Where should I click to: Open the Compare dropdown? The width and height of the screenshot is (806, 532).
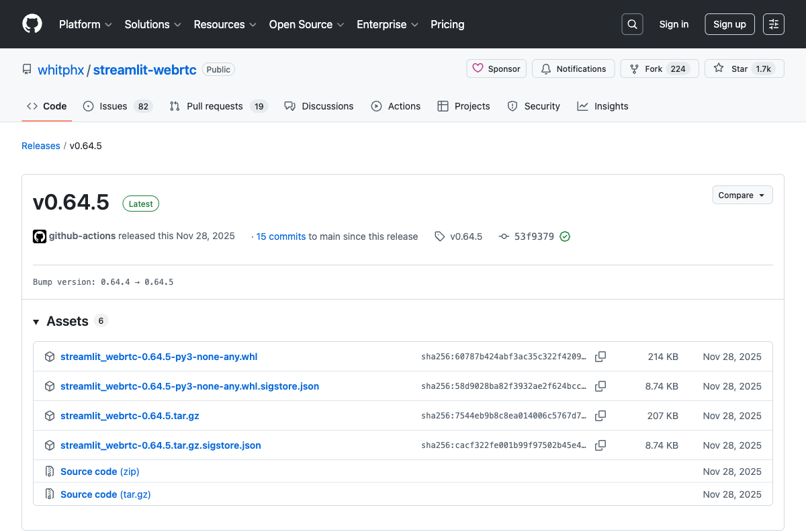742,195
